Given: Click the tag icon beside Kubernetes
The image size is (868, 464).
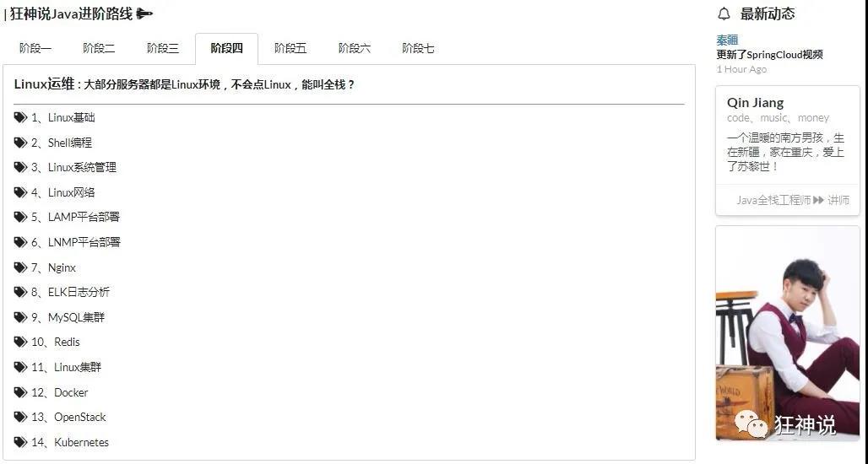Looking at the screenshot, I should [20, 442].
